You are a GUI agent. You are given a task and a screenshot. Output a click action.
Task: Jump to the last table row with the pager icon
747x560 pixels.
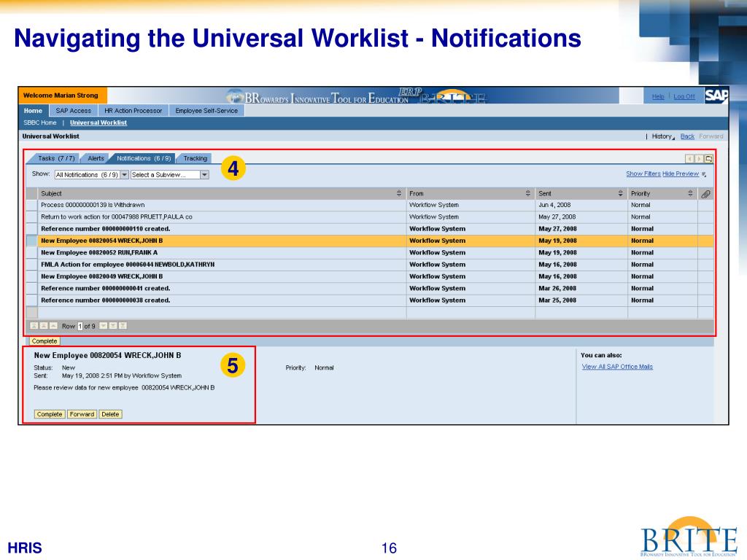pyautogui.click(x=123, y=326)
